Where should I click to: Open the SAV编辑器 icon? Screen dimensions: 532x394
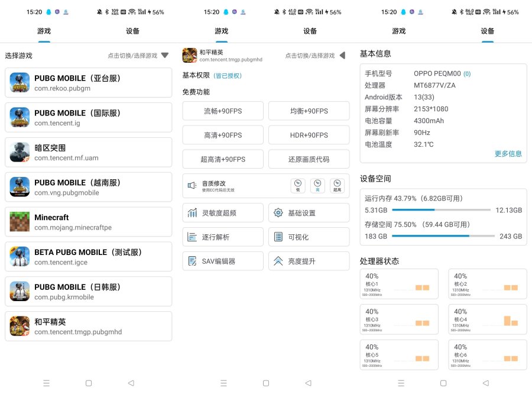[x=192, y=261]
